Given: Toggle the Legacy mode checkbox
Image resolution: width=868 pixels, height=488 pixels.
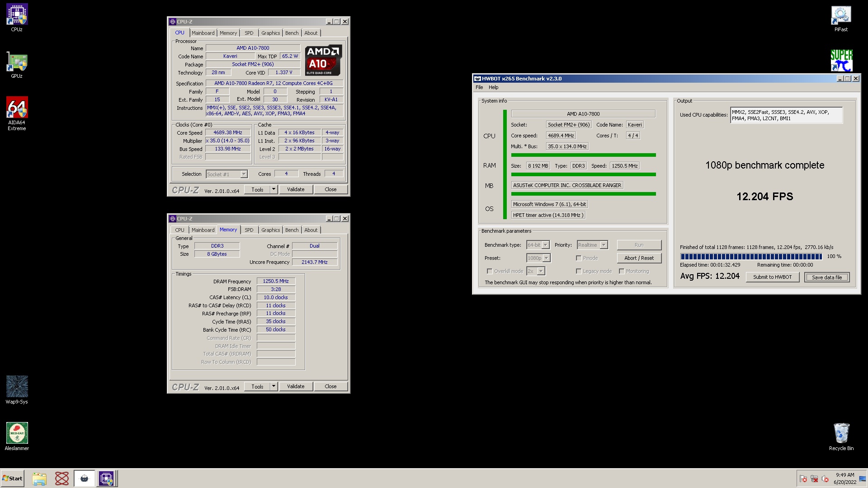Looking at the screenshot, I should [x=579, y=271].
